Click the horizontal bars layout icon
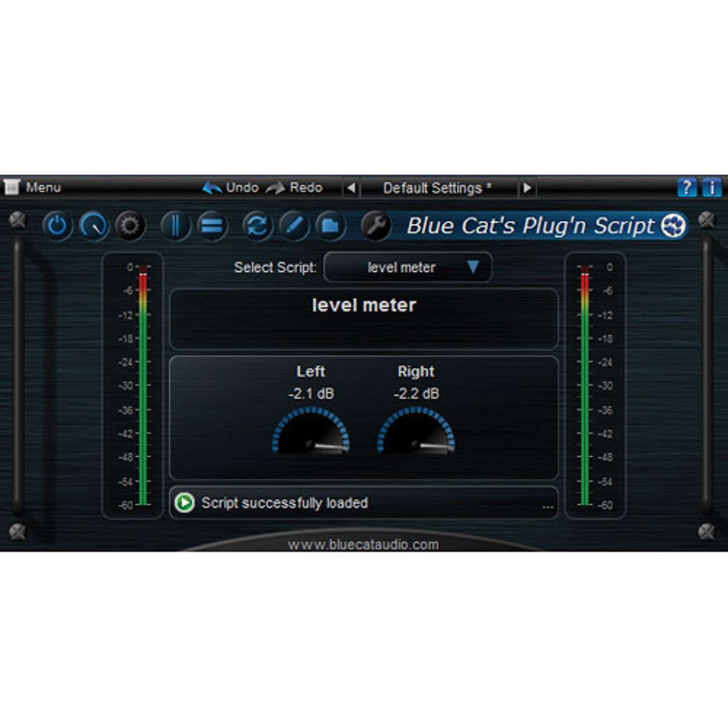This screenshot has width=728, height=728. (212, 226)
